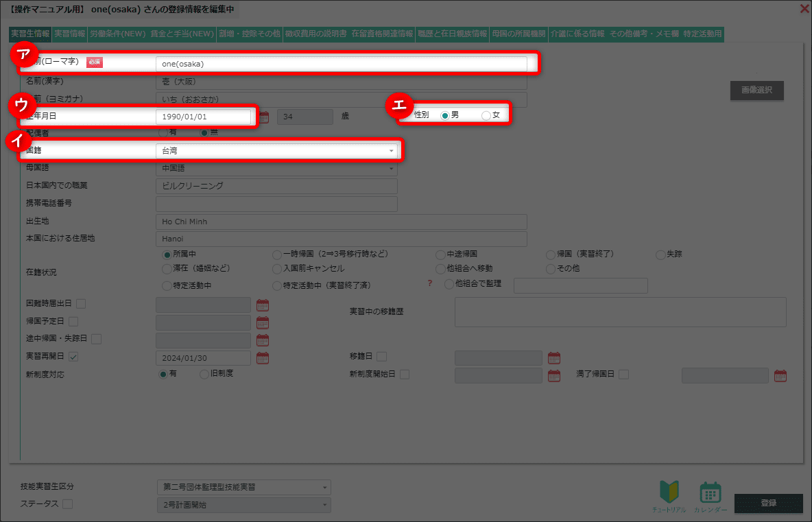Screen dimensions: 812x522
Task: Open the calendar picker for 生年月日
Action: click(263, 117)
